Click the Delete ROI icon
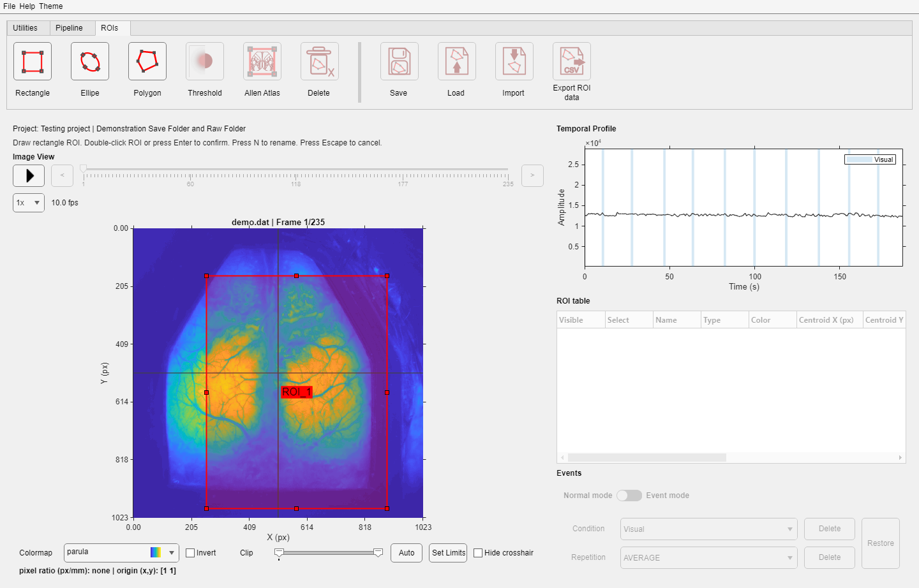This screenshot has width=919, height=588. [320, 61]
